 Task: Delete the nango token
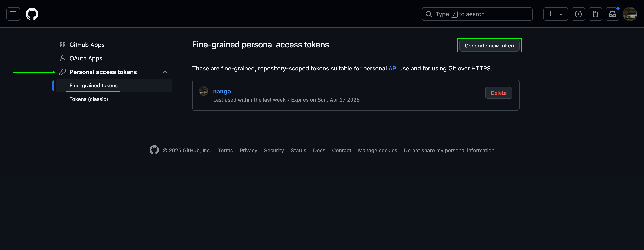pos(498,93)
